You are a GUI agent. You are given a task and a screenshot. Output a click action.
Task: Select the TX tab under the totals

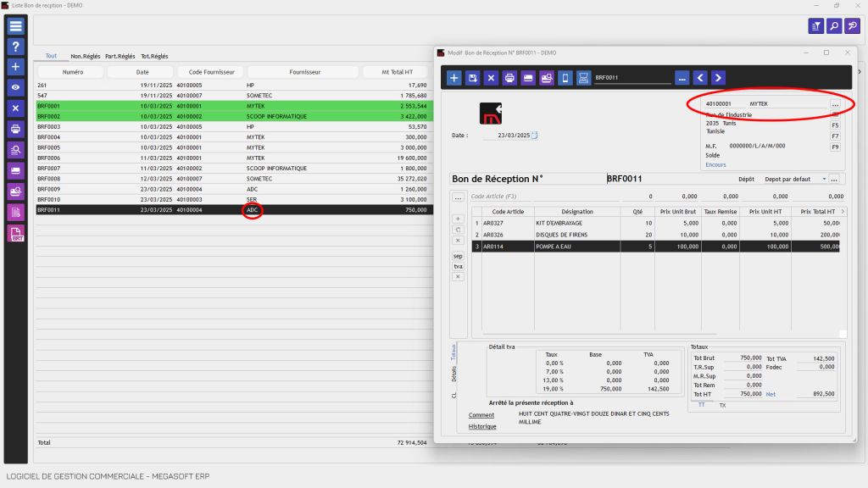[722, 406]
